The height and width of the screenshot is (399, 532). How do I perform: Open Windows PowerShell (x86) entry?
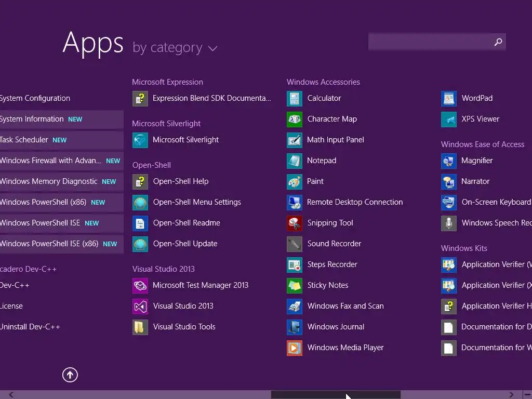[x=61, y=203]
